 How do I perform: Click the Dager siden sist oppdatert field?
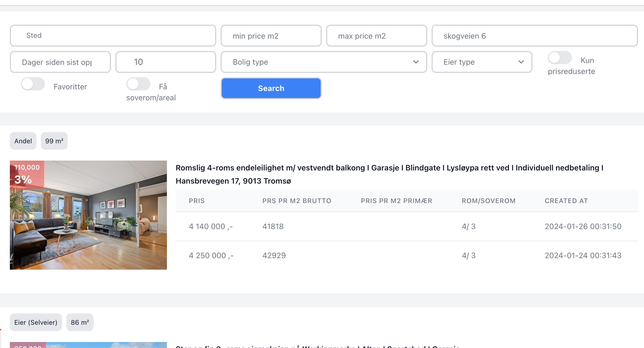coord(60,62)
